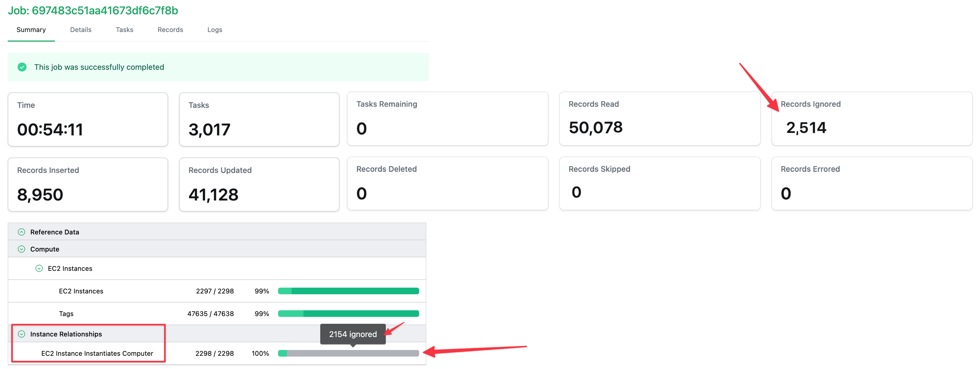Screen dimensions: 980x369
Task: Click the green success checkmark icon
Action: 22,67
